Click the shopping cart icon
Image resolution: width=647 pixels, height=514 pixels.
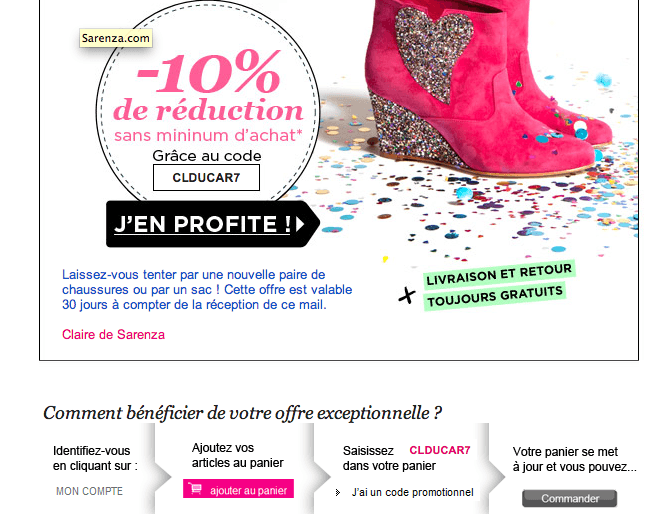pos(195,489)
